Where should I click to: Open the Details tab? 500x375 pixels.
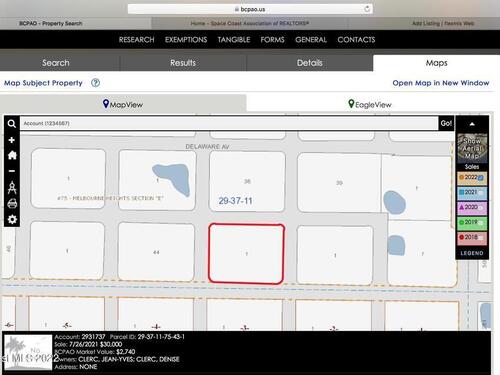pos(310,63)
